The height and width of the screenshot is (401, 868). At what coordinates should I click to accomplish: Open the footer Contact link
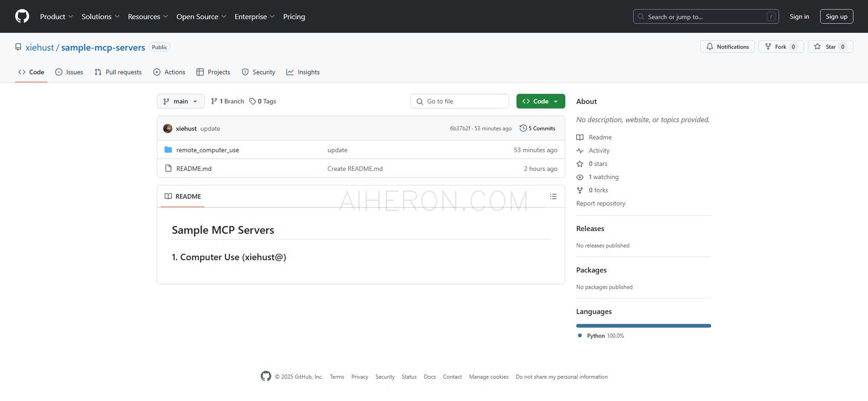[452, 377]
